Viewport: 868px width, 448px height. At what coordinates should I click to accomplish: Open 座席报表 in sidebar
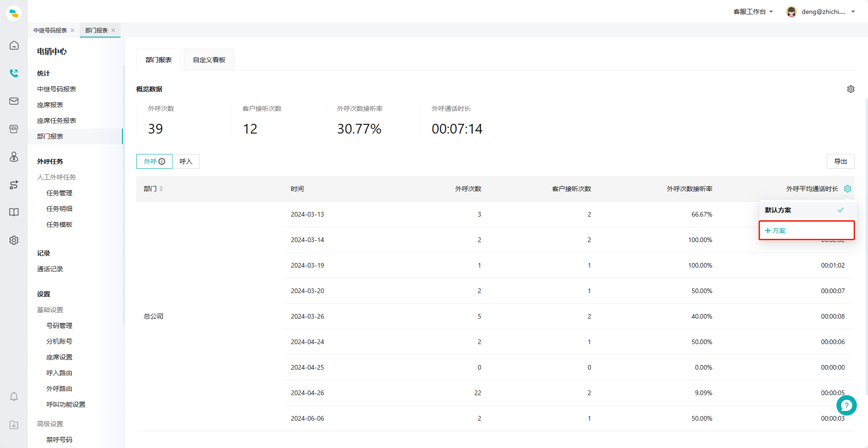click(50, 105)
